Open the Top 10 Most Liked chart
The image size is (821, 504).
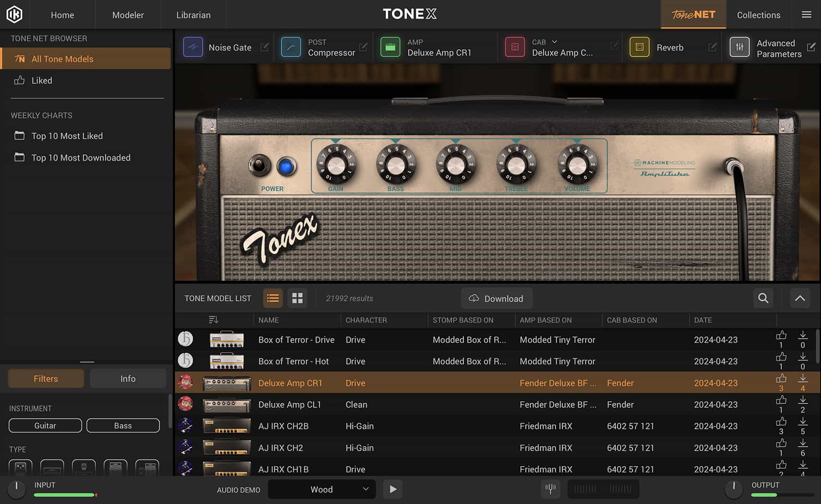tap(67, 136)
